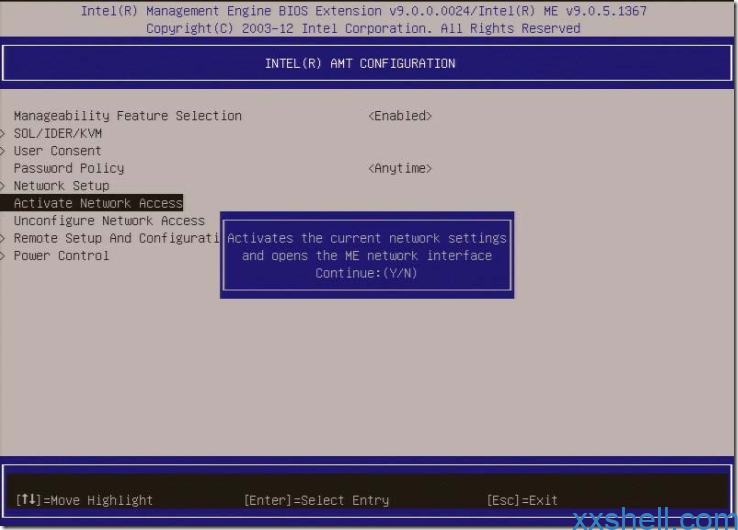Click the 'Activates the current network settings' text
The height and width of the screenshot is (530, 738).
click(x=367, y=238)
